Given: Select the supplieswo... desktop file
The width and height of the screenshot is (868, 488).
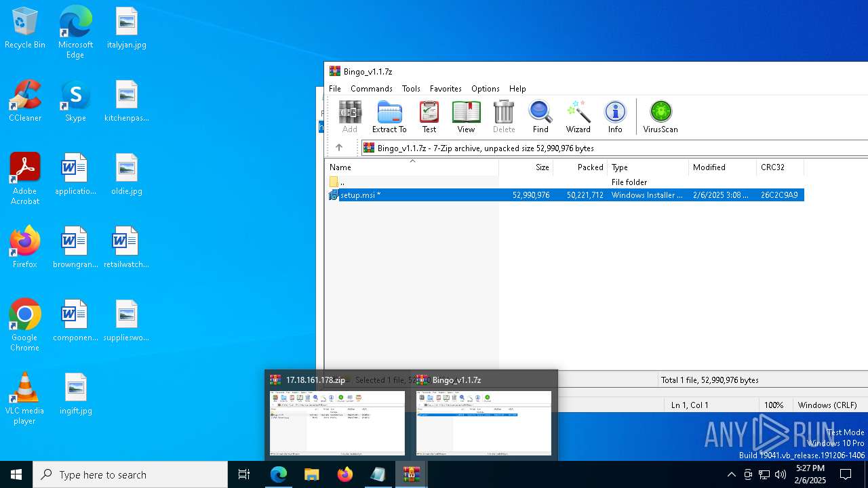Looking at the screenshot, I should [x=127, y=321].
